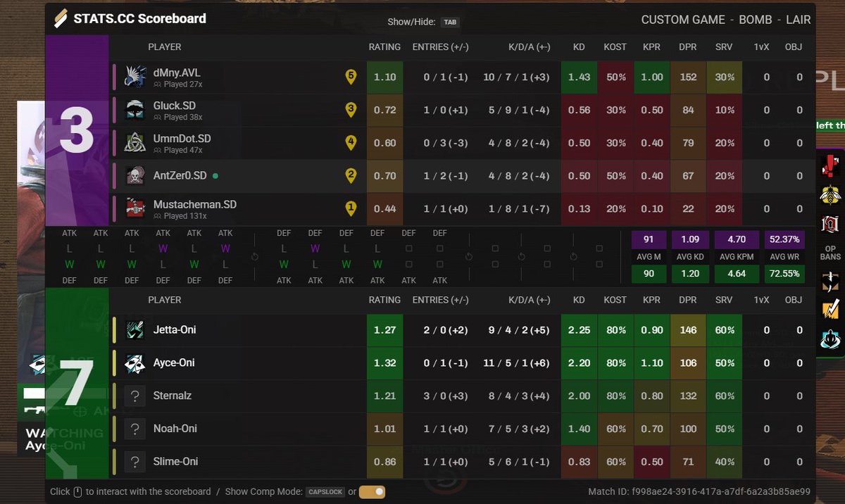Click the 52.37% AVG WR value
Viewport: 845px width, 504px height.
tap(784, 239)
